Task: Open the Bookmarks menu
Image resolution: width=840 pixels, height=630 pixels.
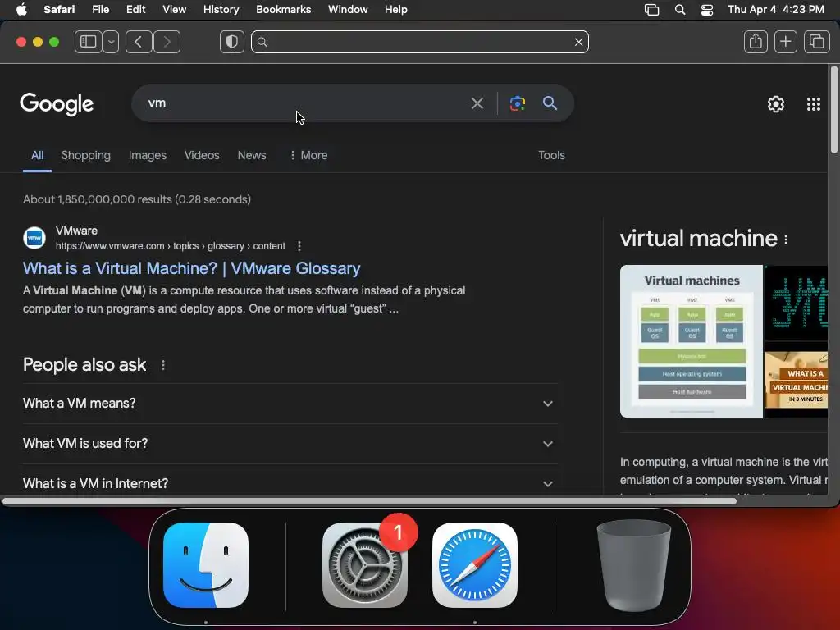Action: (283, 10)
